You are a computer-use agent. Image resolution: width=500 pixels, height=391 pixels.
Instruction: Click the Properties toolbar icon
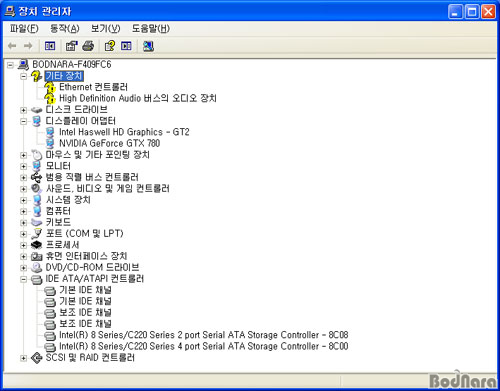pos(71,46)
